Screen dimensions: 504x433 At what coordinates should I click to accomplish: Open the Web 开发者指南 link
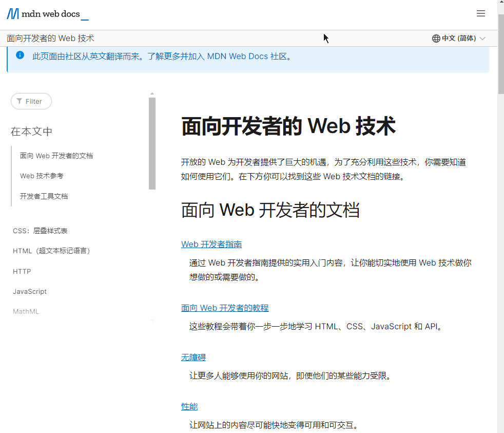[x=211, y=244]
